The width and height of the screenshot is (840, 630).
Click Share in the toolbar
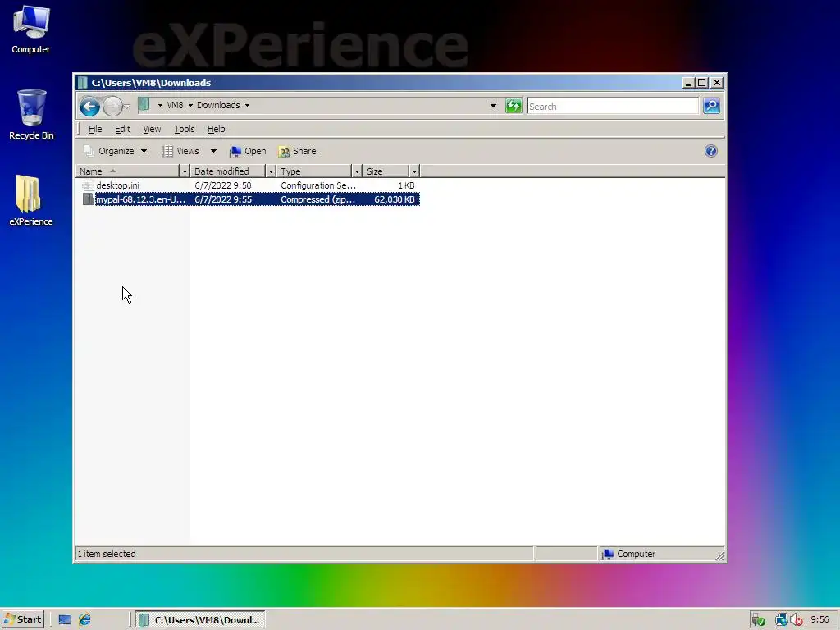point(297,151)
